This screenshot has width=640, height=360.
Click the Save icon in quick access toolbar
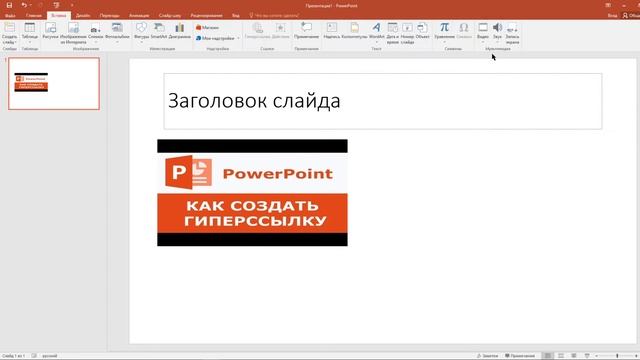click(x=9, y=5)
